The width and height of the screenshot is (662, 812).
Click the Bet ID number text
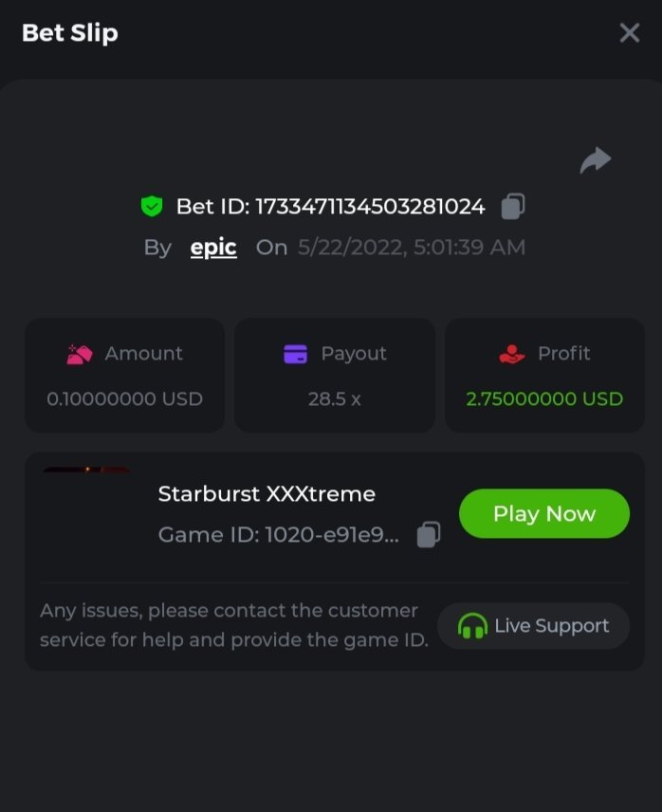(370, 206)
